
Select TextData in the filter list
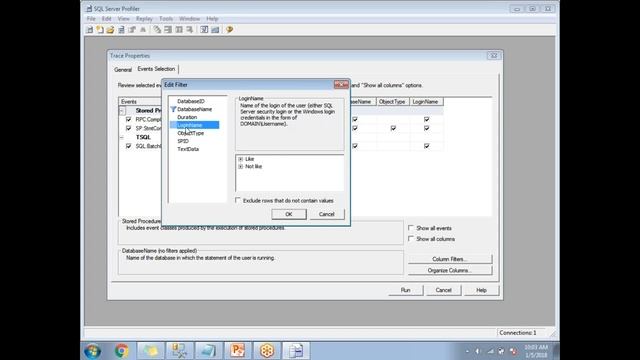tap(188, 149)
